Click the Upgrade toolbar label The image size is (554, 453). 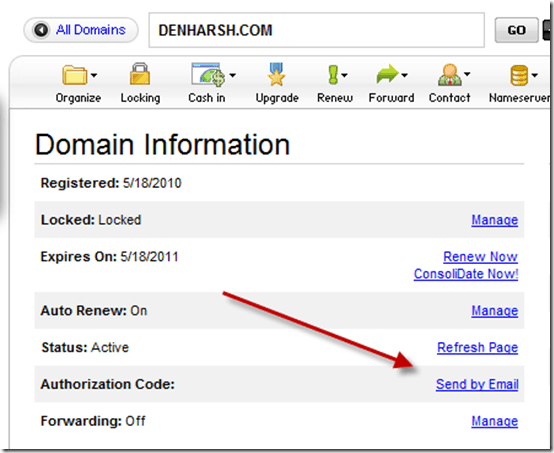pyautogui.click(x=277, y=98)
